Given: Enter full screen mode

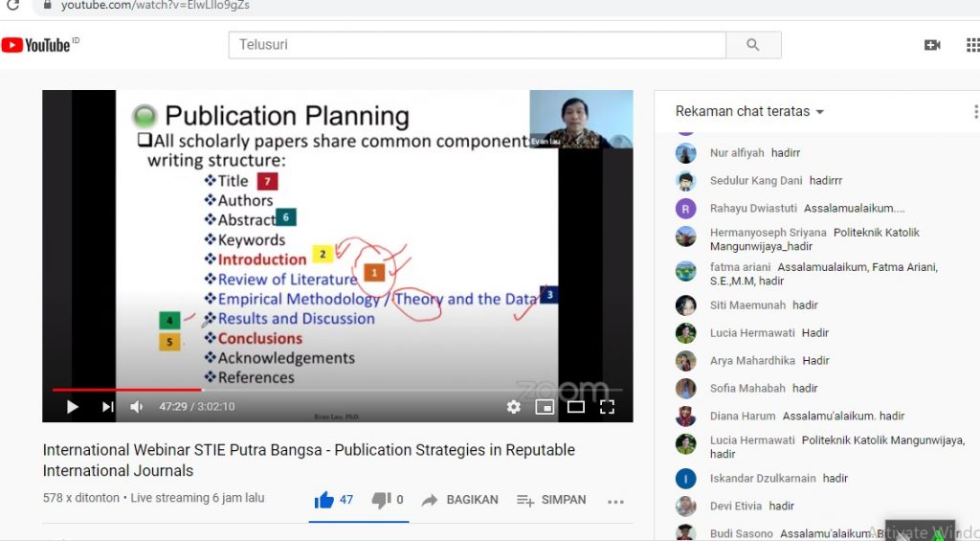Looking at the screenshot, I should pos(607,407).
